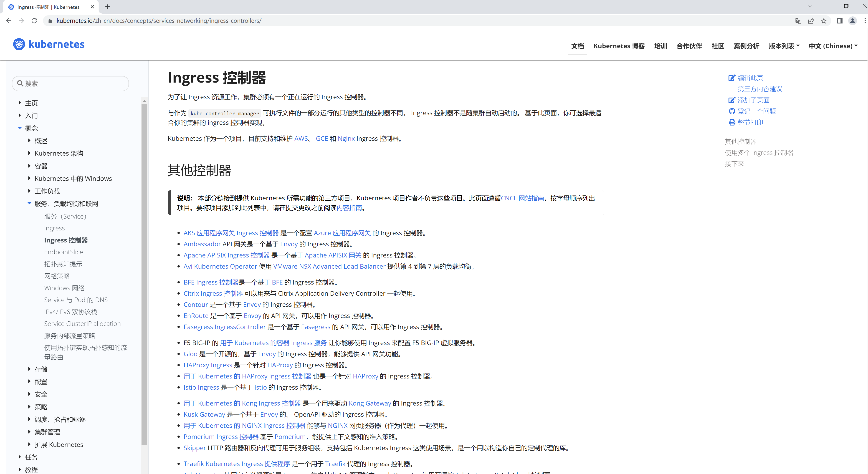Open the Google Translate icon in the address bar

tap(798, 21)
